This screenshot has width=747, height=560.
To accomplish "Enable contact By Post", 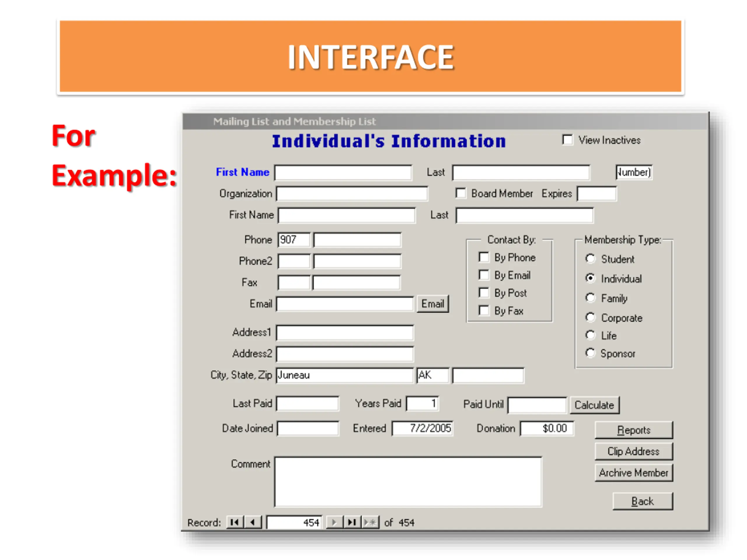I will tap(484, 293).
